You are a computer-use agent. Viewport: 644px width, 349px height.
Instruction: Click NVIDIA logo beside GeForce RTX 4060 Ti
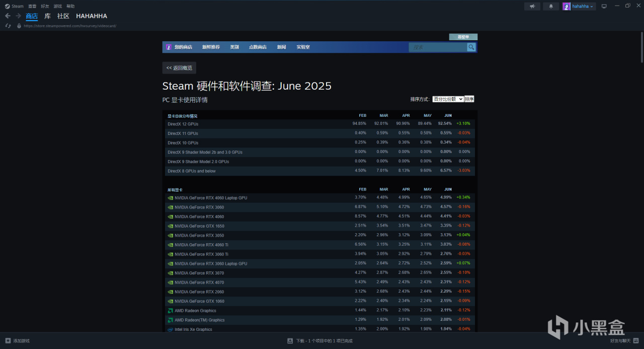(171, 245)
